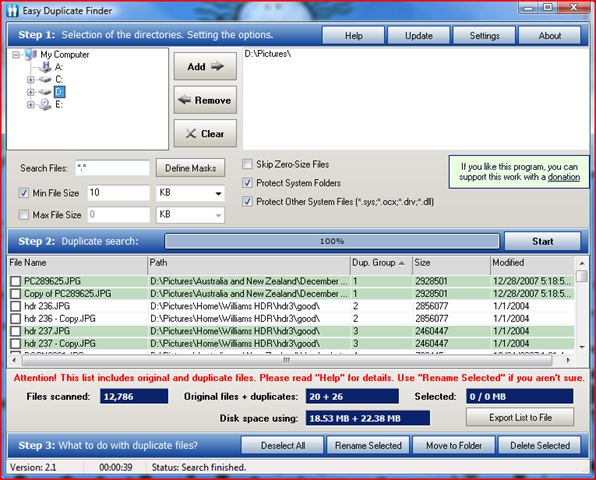Click Remove to drop the directory

tap(205, 100)
